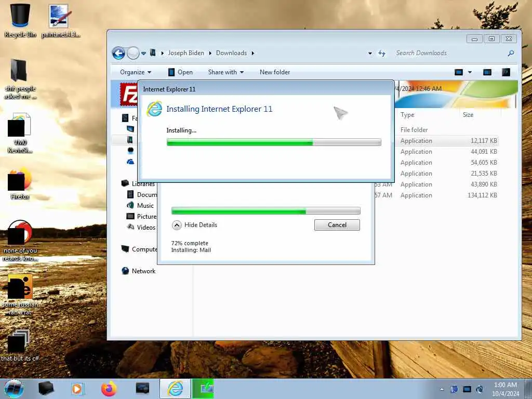Click the search magnifier icon in Explorer
Viewport: 532px width, 399px height.
coord(511,54)
